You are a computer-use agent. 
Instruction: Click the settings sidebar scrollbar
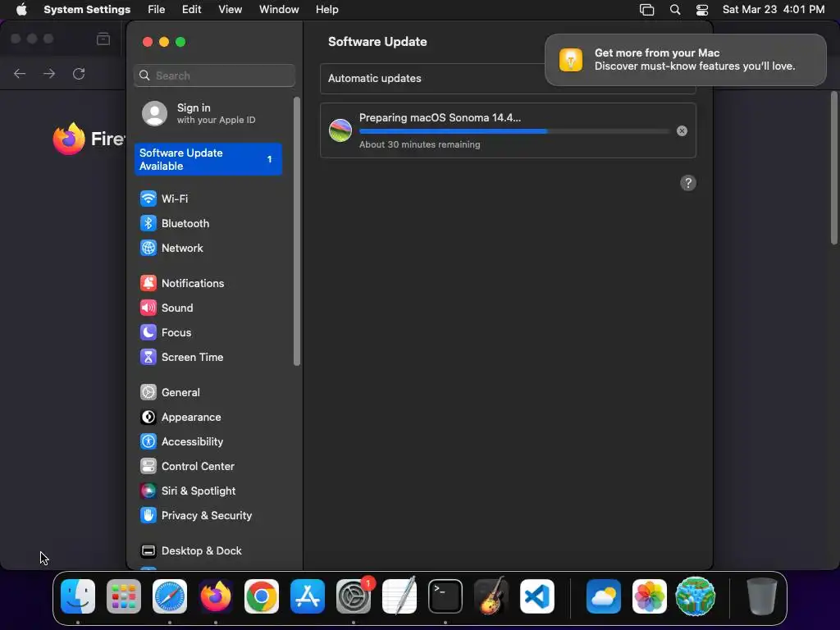(x=297, y=231)
